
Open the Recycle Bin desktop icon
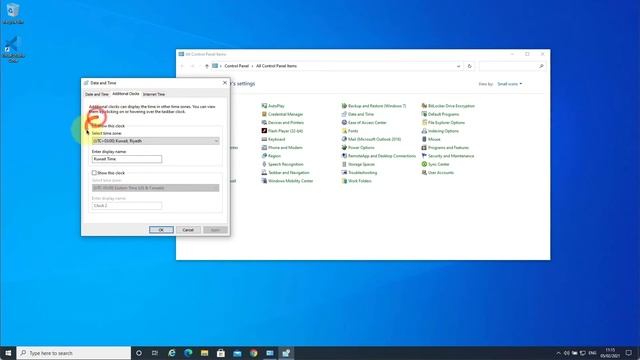(x=13, y=13)
